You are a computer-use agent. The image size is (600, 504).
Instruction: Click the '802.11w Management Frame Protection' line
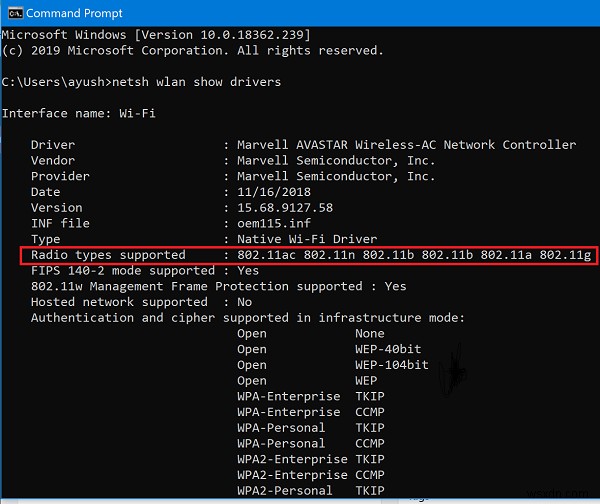click(x=218, y=286)
